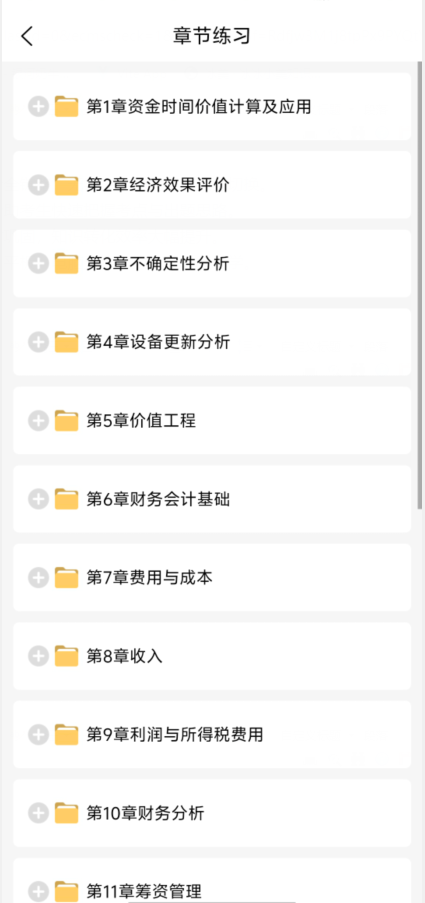The image size is (425, 903).
Task: Click folder icon beside 第7章费用与成本
Action: (67, 577)
